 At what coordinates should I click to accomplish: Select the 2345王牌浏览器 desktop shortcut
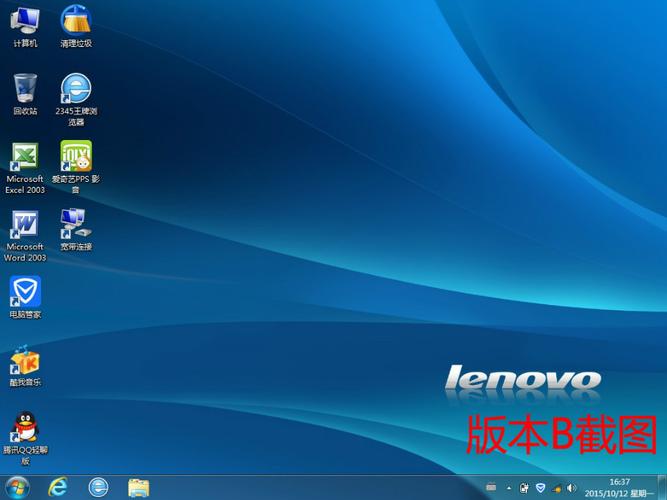76,100
